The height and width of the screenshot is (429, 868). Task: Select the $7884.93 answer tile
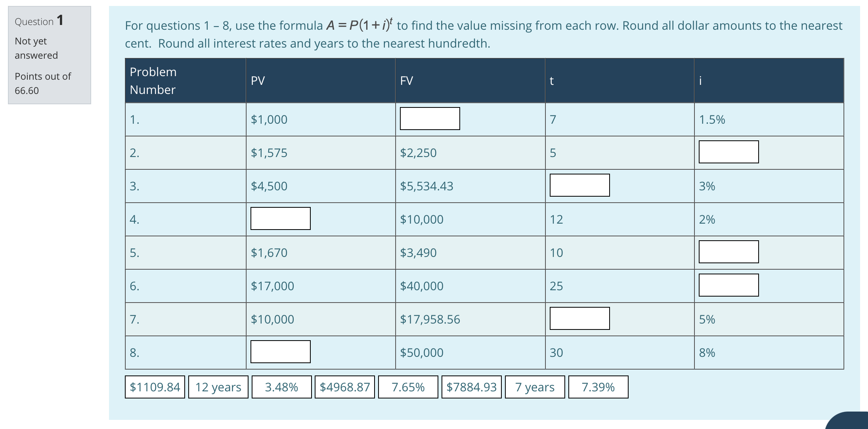(x=471, y=387)
